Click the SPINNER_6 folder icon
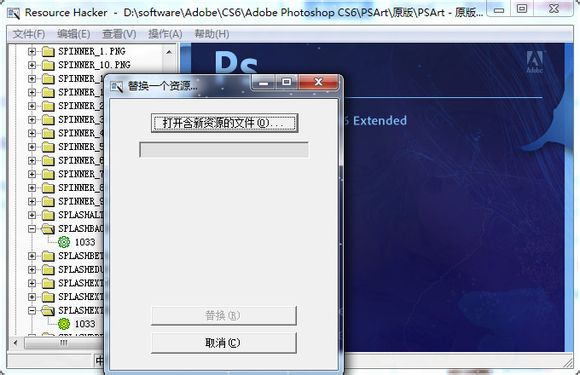580x375 pixels. pyautogui.click(x=48, y=161)
